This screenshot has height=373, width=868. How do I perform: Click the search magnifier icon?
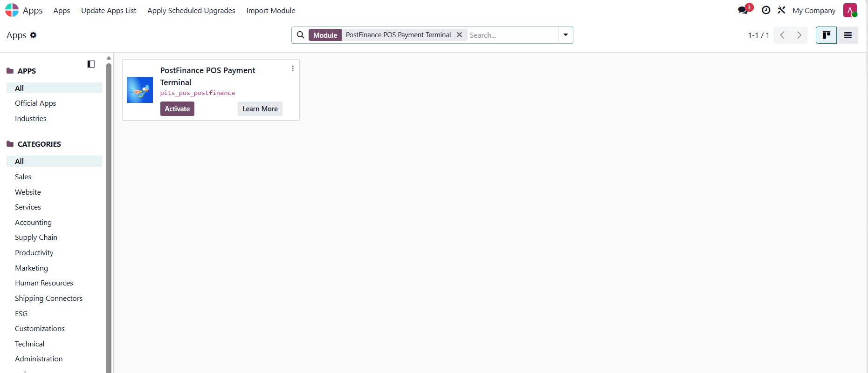301,35
